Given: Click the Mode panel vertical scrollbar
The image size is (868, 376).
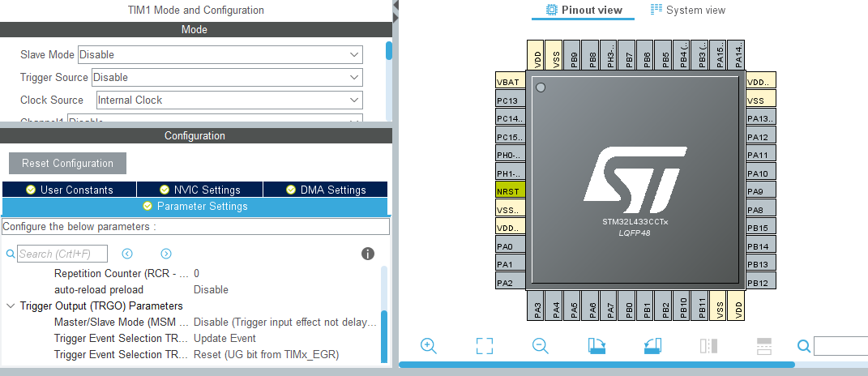Looking at the screenshot, I should (389, 51).
